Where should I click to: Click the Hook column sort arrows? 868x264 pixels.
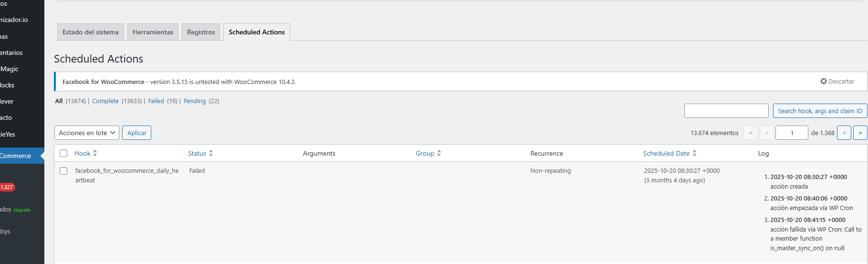tap(95, 153)
